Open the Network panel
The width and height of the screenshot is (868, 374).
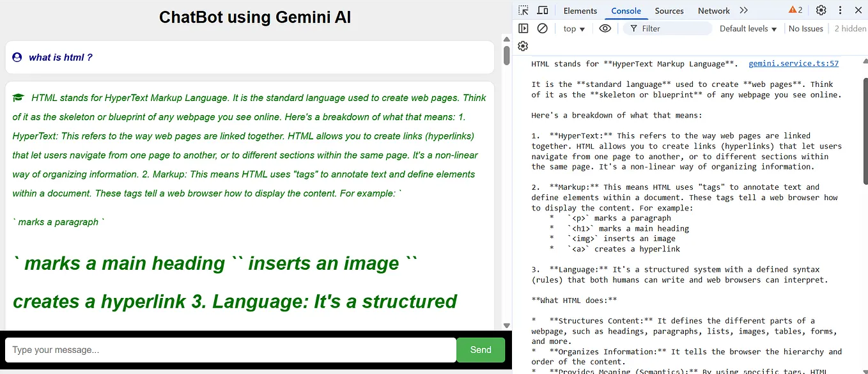tap(713, 10)
